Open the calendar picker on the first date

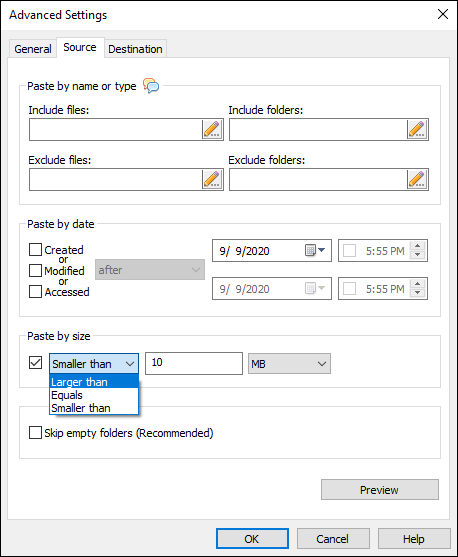point(315,250)
